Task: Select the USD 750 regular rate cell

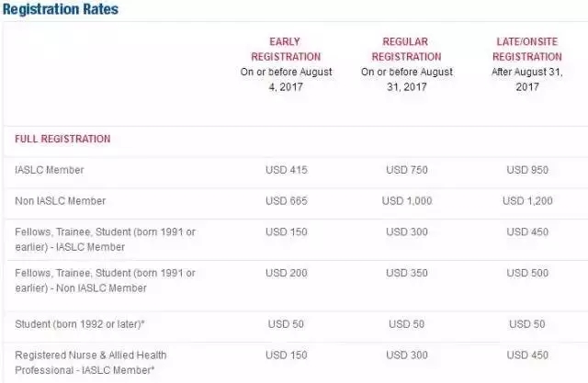Action: 407,171
